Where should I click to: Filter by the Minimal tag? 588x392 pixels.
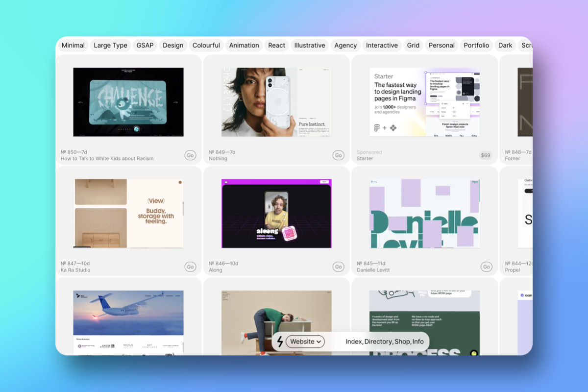tap(73, 45)
